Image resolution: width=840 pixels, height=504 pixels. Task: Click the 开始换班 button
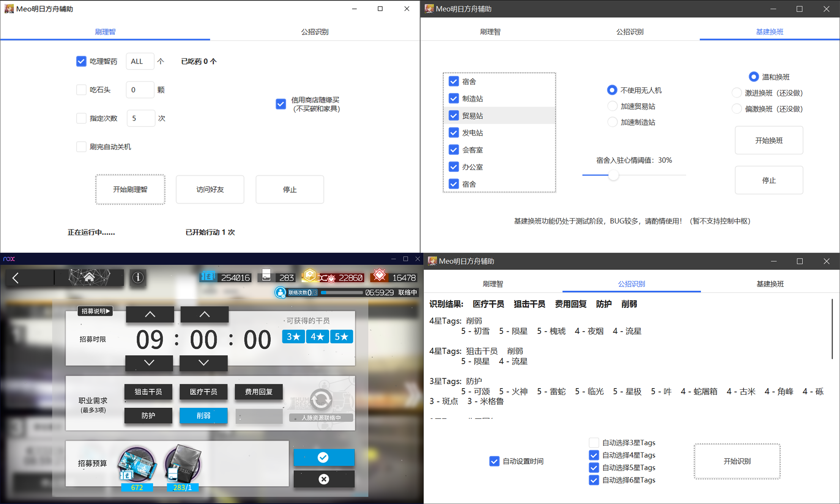[769, 140]
